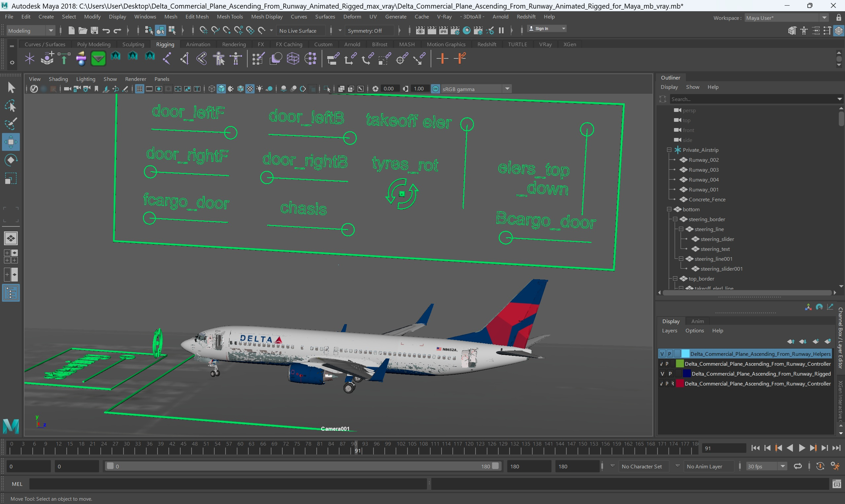Click the Open Scene folder icon
The image size is (845, 504).
(83, 31)
